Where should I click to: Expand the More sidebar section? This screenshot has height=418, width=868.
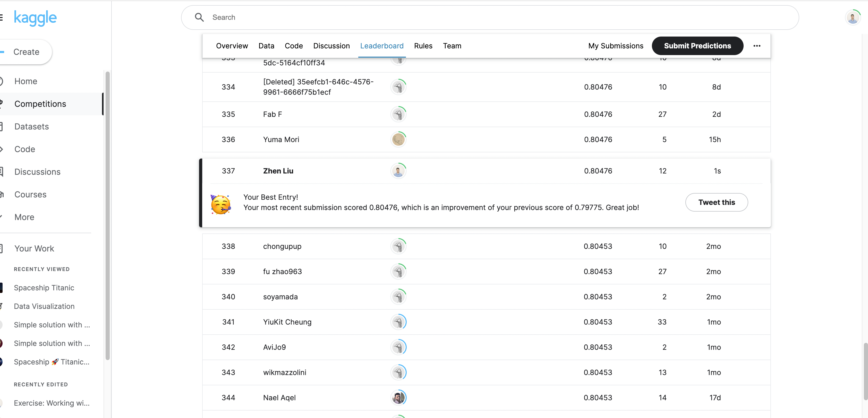click(24, 217)
